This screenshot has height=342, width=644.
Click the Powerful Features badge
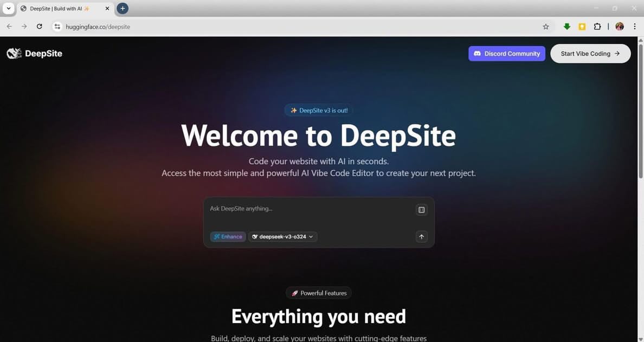pos(319,293)
